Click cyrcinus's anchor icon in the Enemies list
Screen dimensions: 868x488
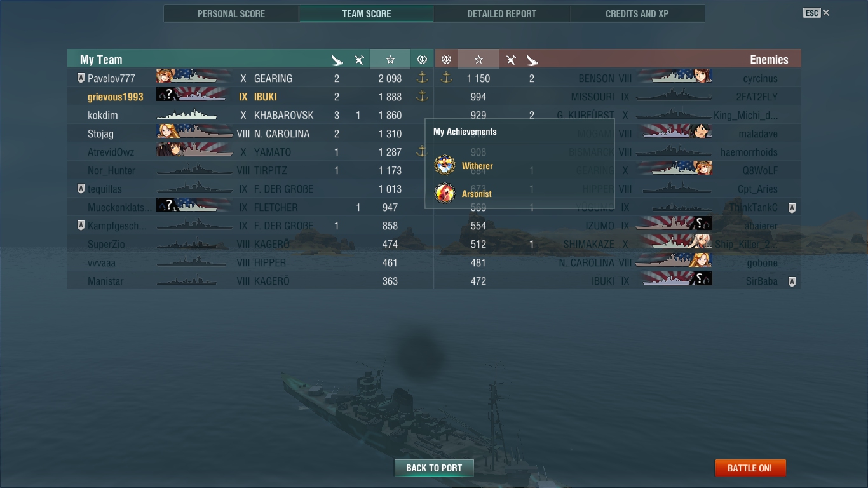click(446, 78)
